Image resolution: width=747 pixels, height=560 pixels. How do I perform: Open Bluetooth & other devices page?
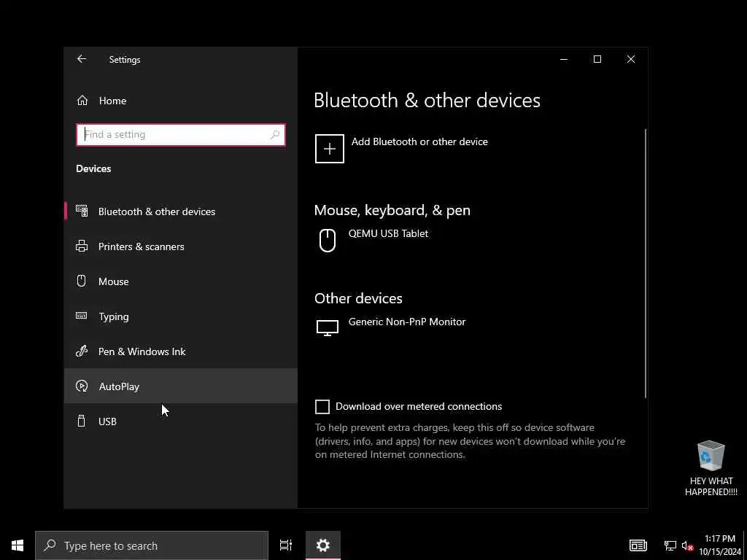pos(181,211)
